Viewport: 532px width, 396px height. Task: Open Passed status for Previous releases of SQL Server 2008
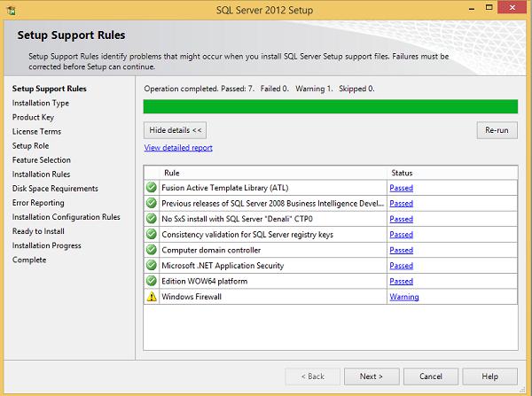pos(402,204)
